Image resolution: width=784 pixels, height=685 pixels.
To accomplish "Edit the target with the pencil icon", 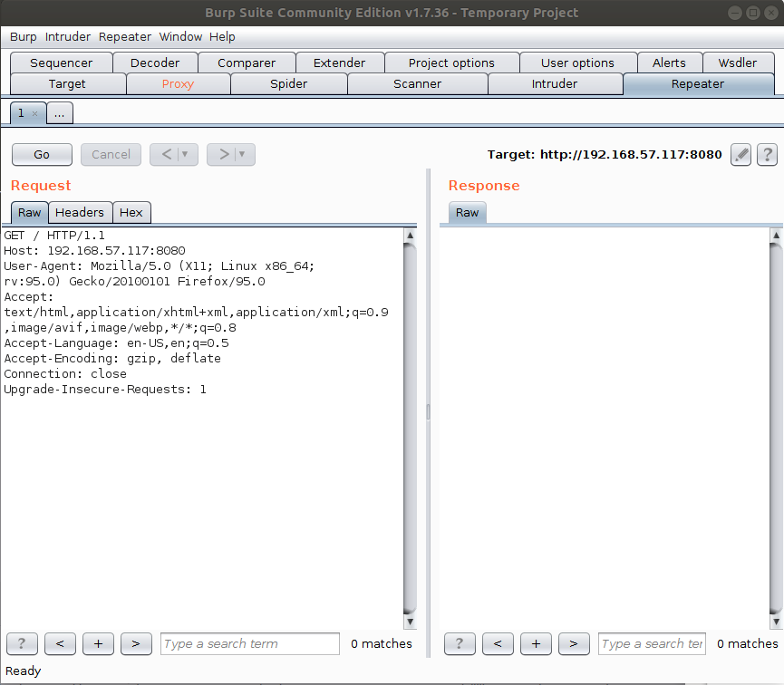I will (740, 155).
